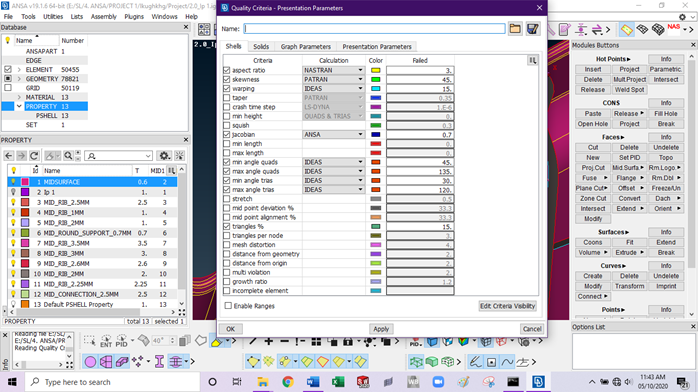
Task: Click the ENT selection mode icon
Action: click(106, 341)
